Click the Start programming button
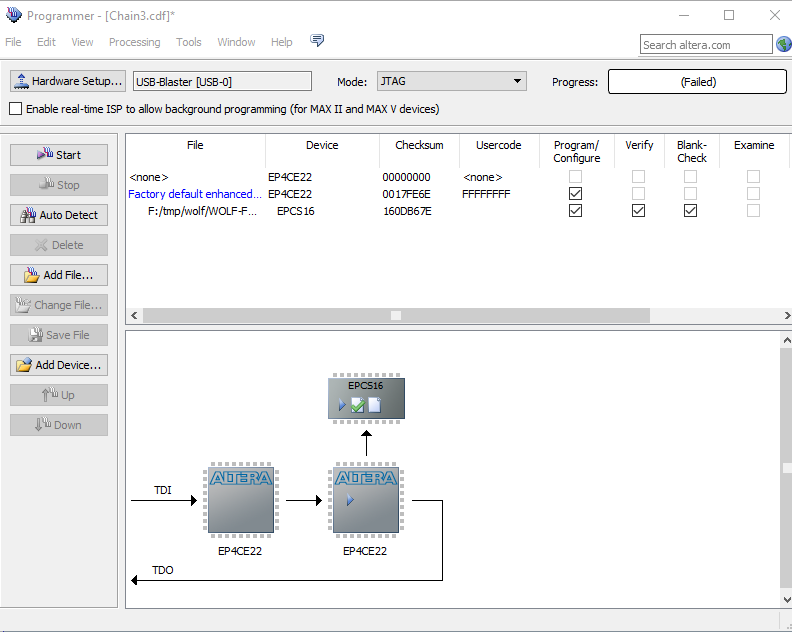Image resolution: width=792 pixels, height=632 pixels. tap(59, 155)
